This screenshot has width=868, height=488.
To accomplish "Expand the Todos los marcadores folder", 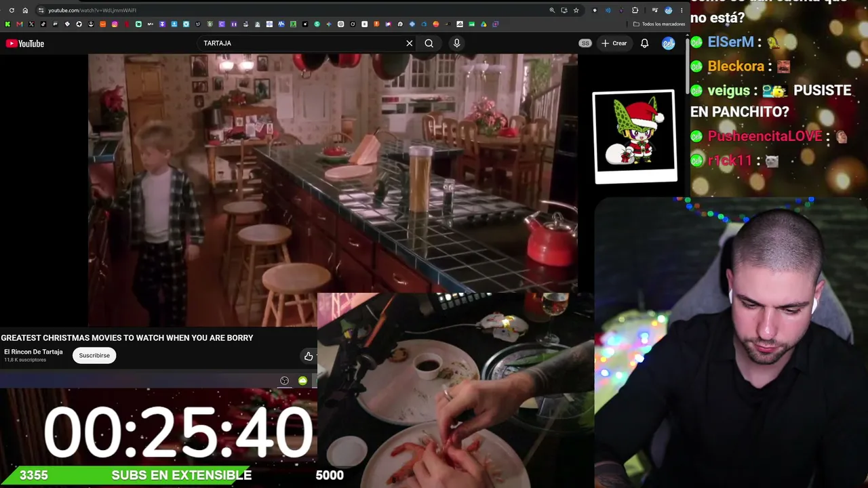I will [659, 24].
